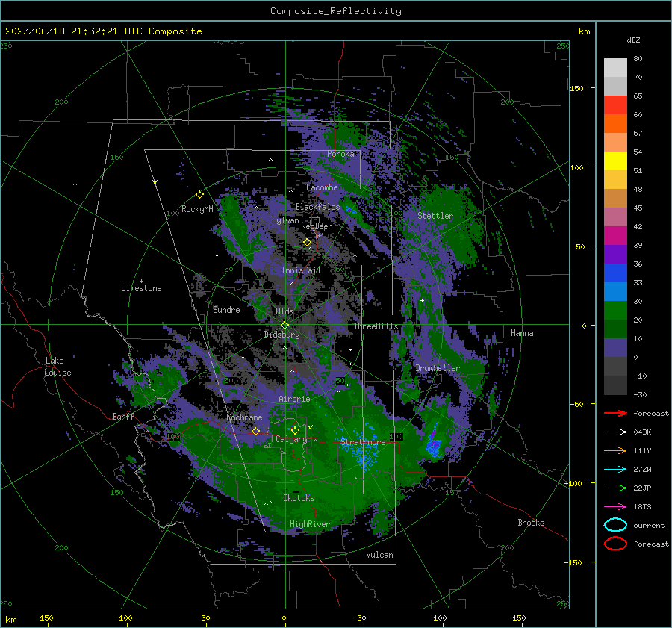This screenshot has width=672, height=628.
Task: Click the Blackfalds city label
Action: pyautogui.click(x=317, y=207)
